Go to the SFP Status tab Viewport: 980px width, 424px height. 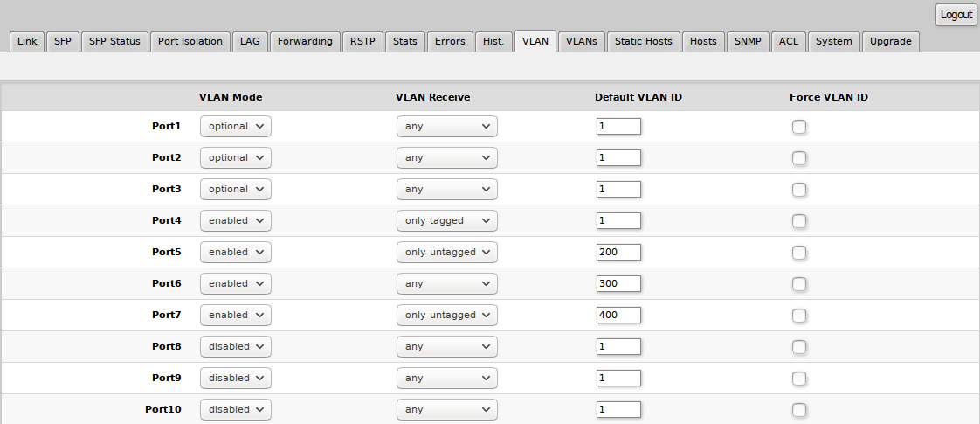click(114, 41)
